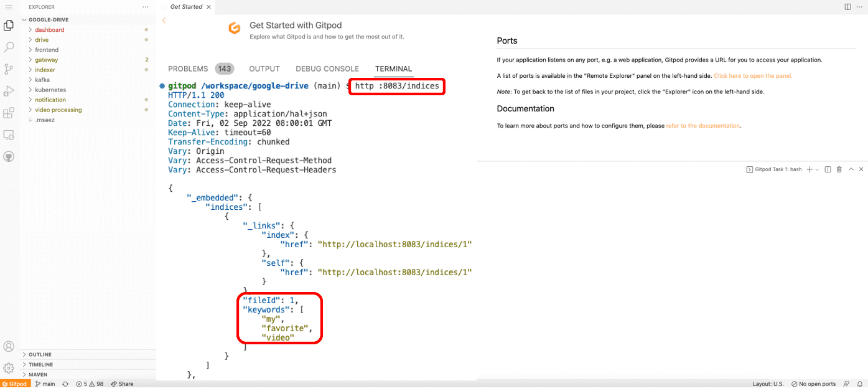Expand the drive folder
Viewport: 868px width, 391px height.
[x=42, y=40]
